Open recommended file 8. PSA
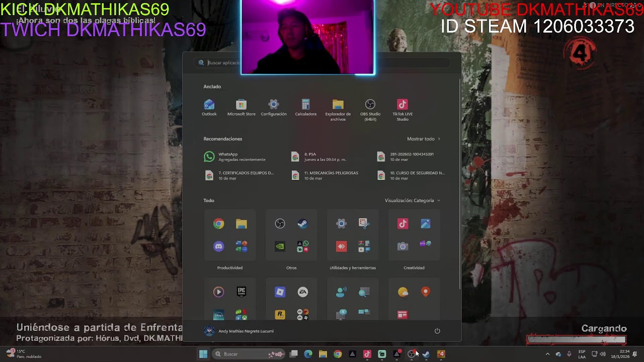The height and width of the screenshot is (362, 644). (318, 157)
